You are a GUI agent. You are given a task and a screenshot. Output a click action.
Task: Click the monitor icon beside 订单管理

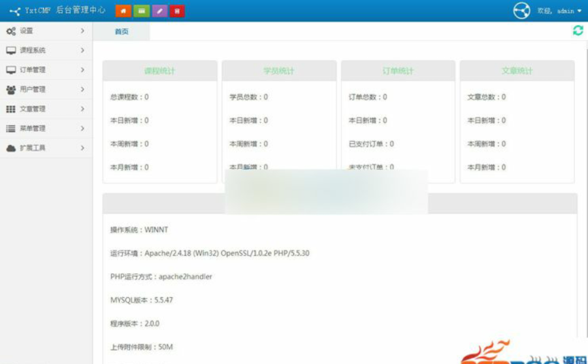(x=11, y=70)
